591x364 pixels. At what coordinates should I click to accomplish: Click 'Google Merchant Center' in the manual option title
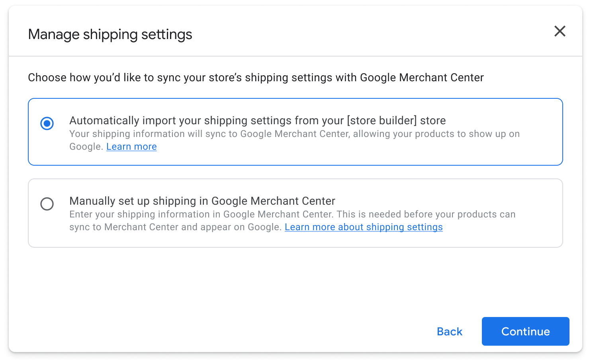[x=273, y=201]
